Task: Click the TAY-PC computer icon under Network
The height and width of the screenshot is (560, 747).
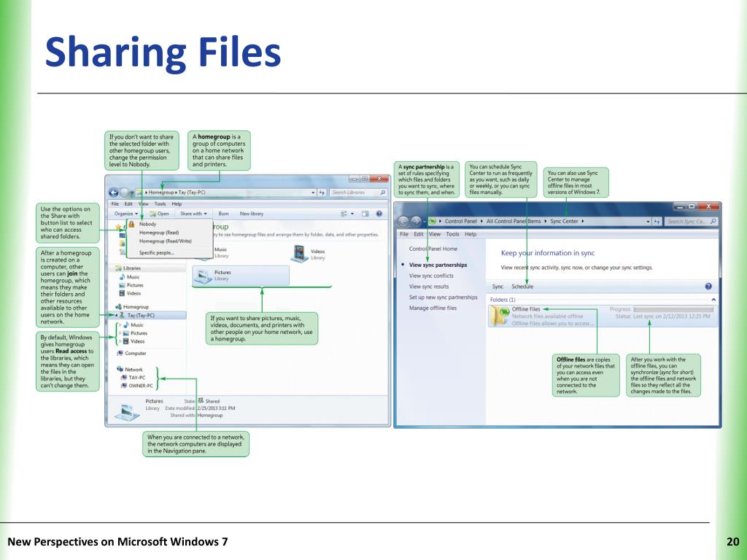Action: point(124,378)
